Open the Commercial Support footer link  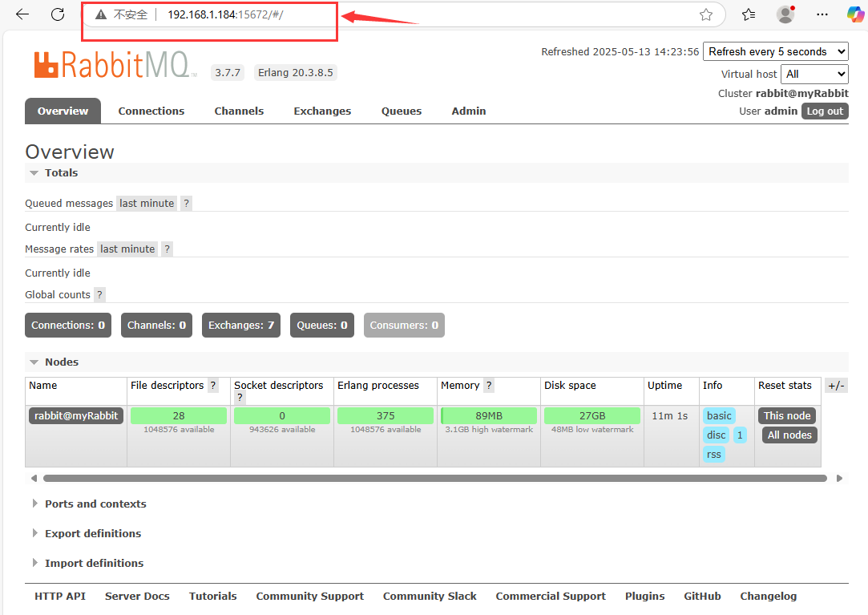(x=551, y=597)
